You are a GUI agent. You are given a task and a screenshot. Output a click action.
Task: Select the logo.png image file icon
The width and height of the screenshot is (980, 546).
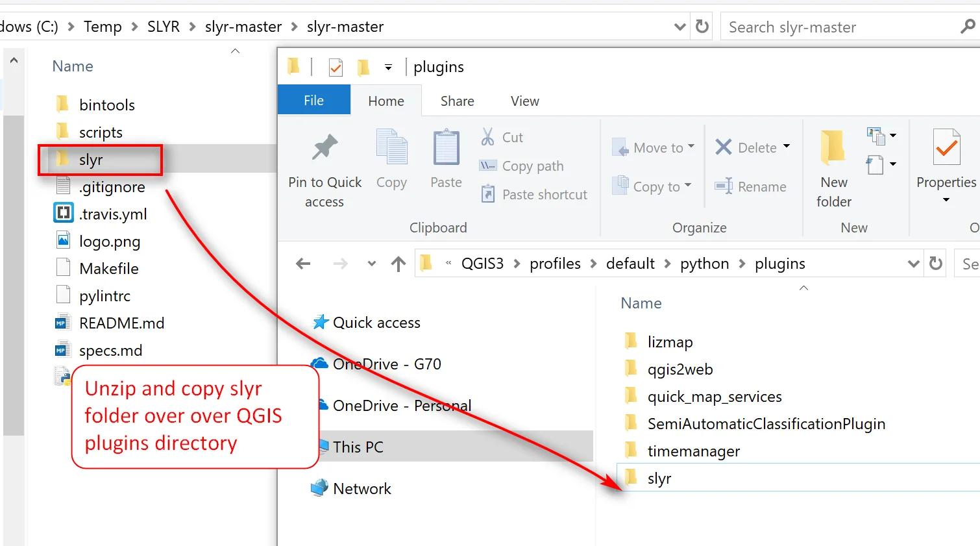63,241
